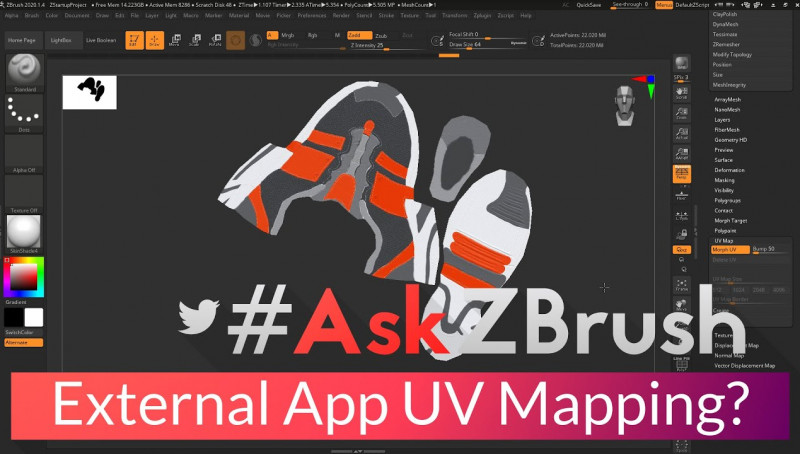The image size is (800, 454).
Task: Open the Home Page button
Action: [22, 40]
